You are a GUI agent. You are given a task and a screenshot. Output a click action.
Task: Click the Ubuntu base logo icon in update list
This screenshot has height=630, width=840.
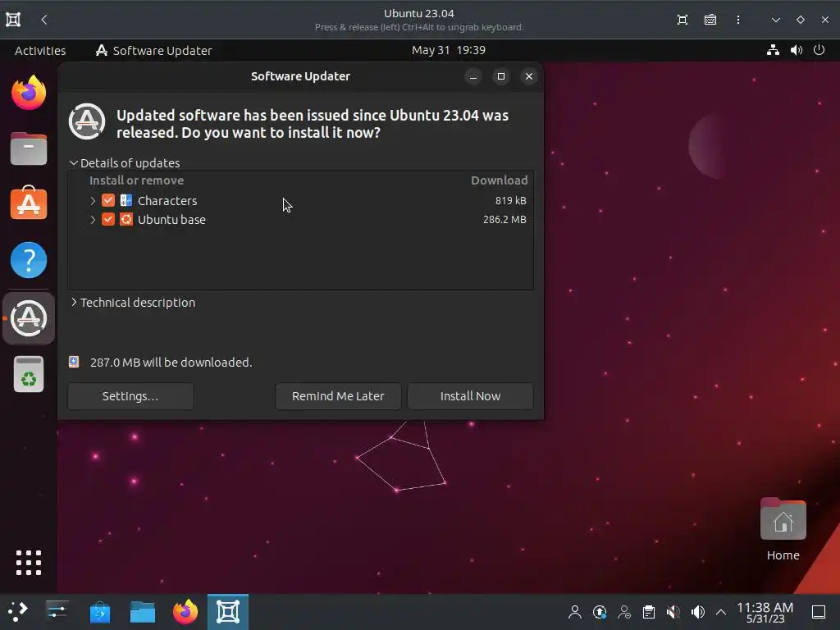[x=126, y=219]
